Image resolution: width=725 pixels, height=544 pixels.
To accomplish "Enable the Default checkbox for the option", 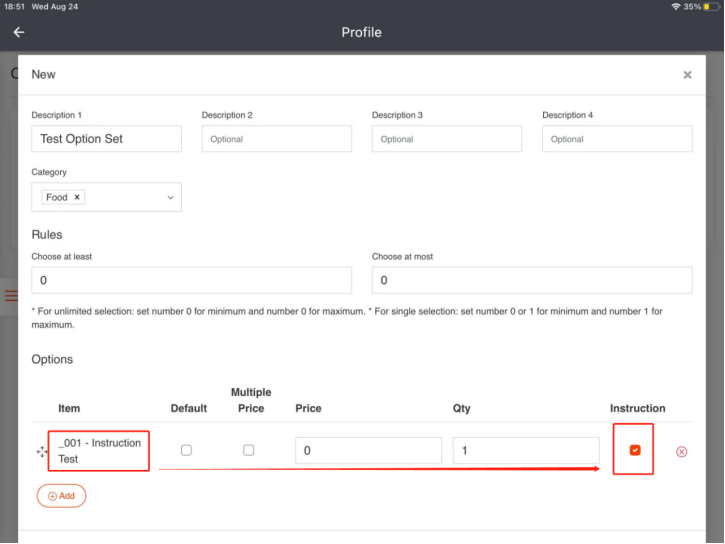I will click(x=186, y=451).
